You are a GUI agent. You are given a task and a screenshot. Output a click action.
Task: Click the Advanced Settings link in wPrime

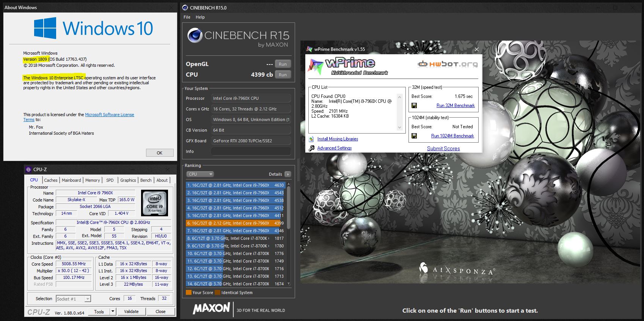pos(335,148)
